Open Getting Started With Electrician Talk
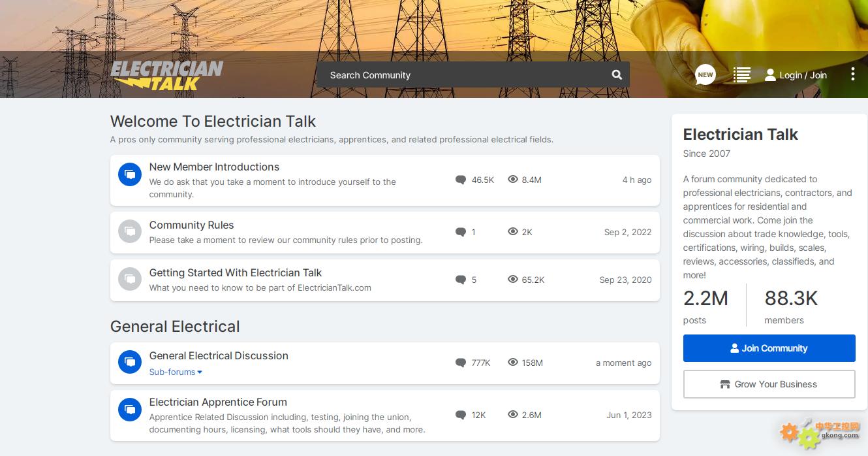Screen dimensions: 868x456 [236, 272]
